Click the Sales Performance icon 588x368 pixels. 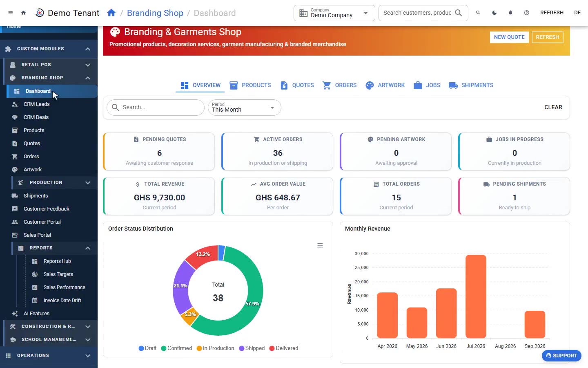tap(35, 287)
